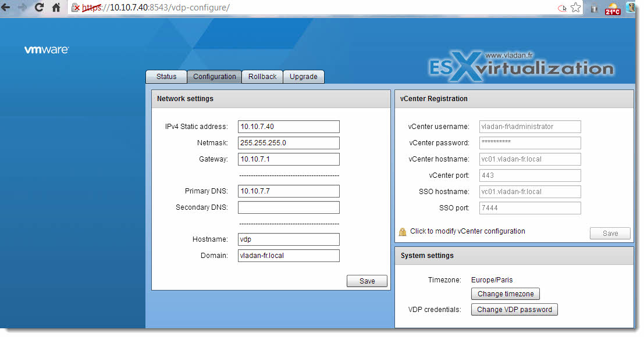This screenshot has width=644, height=337.
Task: Focus the empty Secondary DNS field
Action: (289, 207)
